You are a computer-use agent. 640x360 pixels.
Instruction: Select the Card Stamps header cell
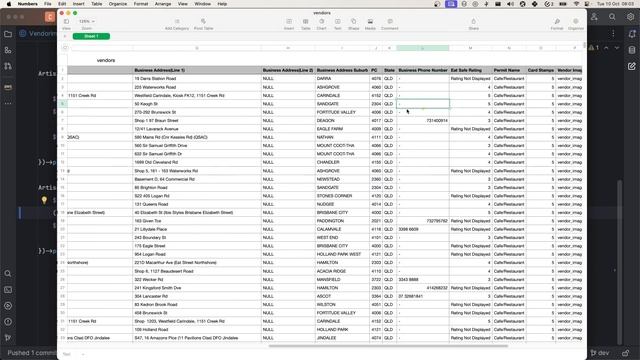(541, 70)
